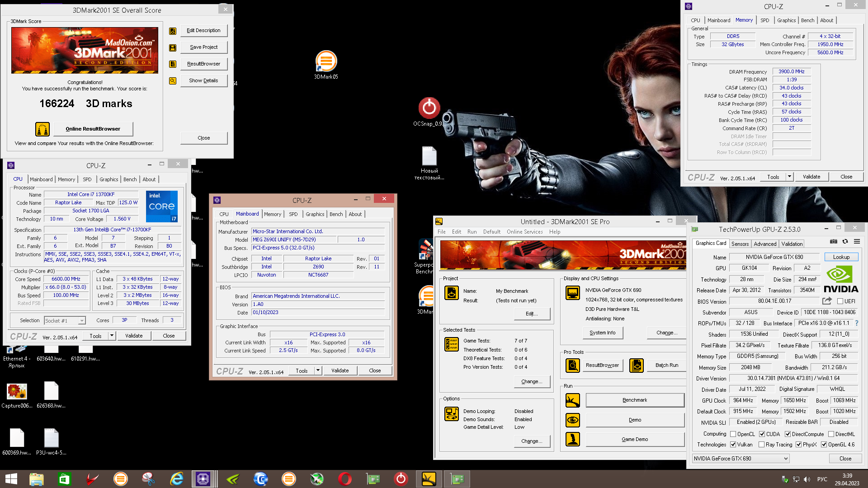Click the Core Speed value 6600.00 MHz
The height and width of the screenshot is (488, 868).
pos(66,279)
